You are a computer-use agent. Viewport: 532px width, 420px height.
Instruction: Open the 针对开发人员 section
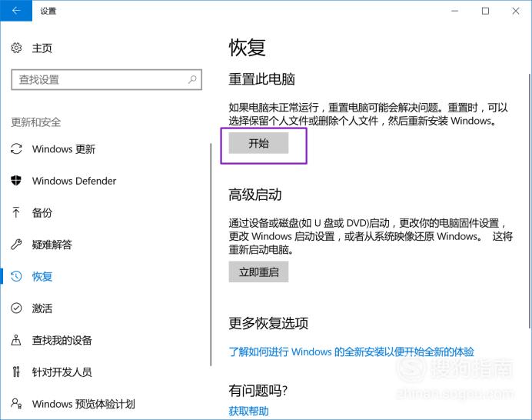[62, 372]
